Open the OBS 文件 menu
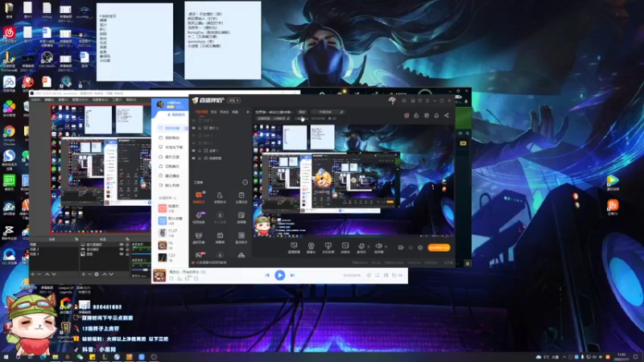Viewport: 644px width, 362px height. tap(35, 100)
